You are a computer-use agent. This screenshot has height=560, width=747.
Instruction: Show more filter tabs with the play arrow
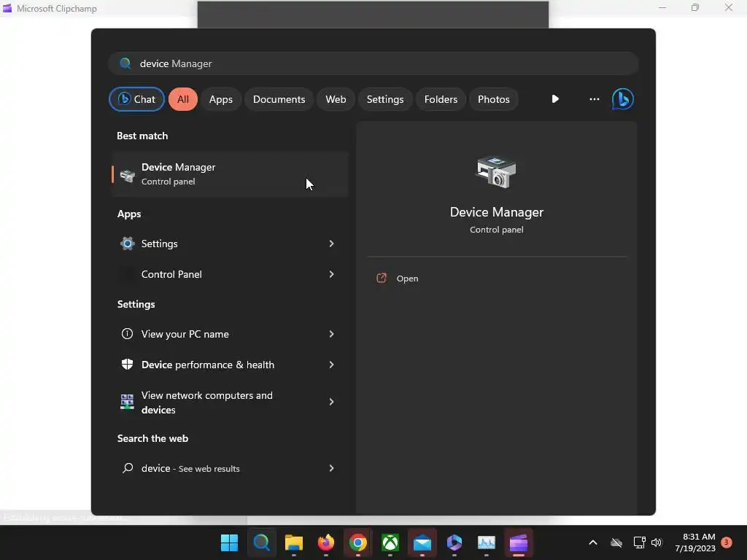(555, 99)
